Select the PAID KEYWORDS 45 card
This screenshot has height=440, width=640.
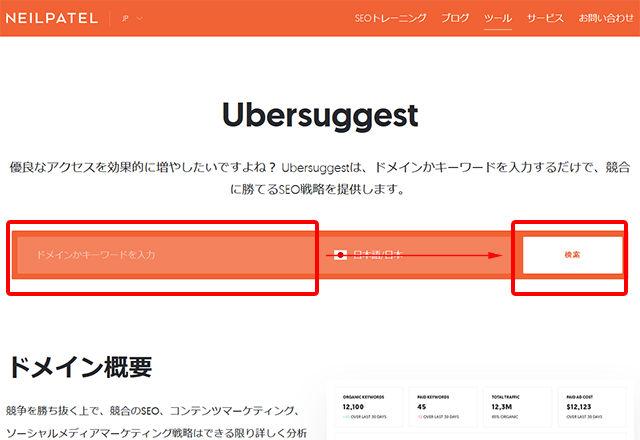pos(443,407)
